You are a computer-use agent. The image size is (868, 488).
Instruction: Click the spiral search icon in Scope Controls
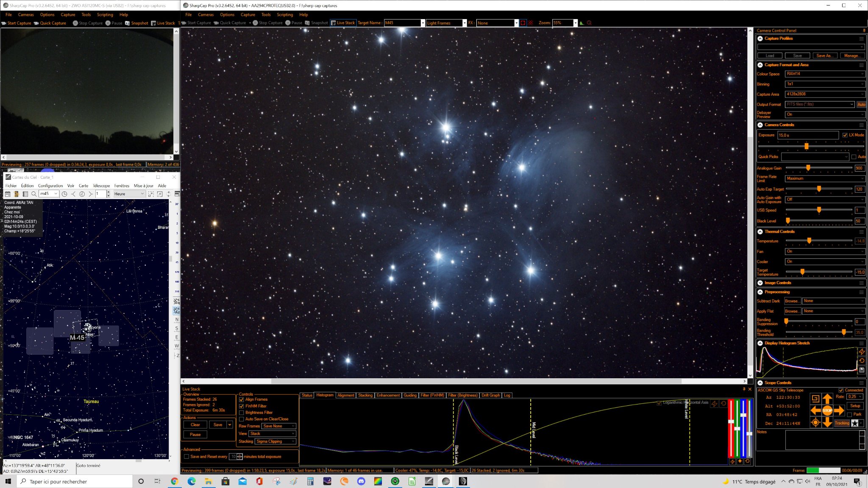click(815, 399)
